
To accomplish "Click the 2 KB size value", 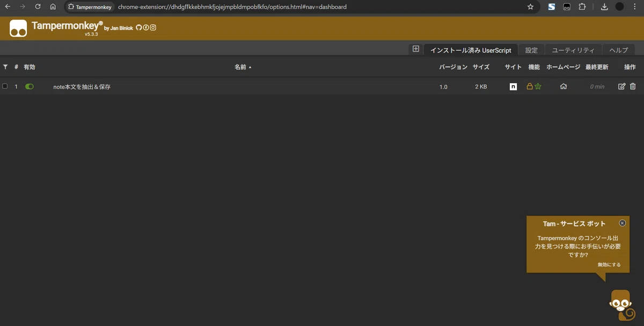I will pyautogui.click(x=481, y=86).
